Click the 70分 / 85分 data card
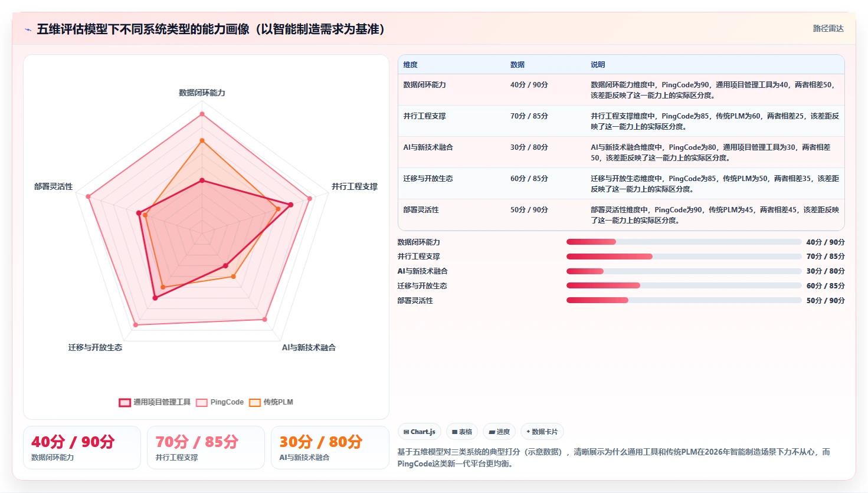 206,448
